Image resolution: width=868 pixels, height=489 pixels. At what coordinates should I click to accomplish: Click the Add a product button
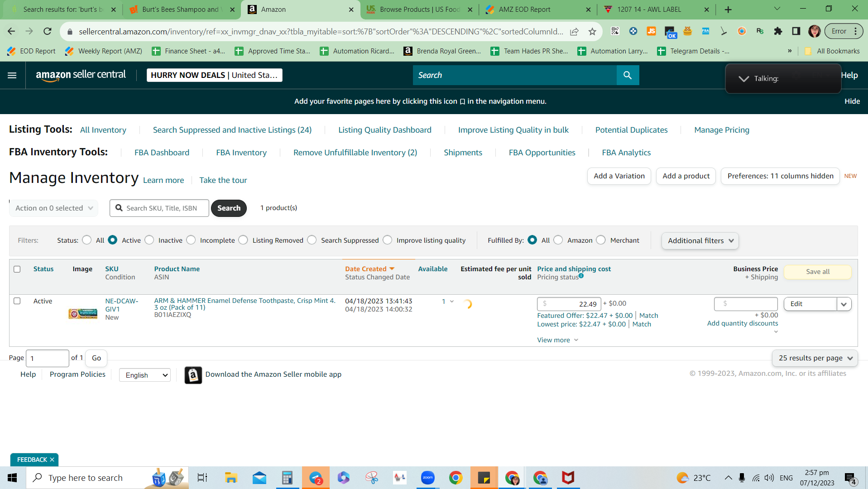point(686,176)
